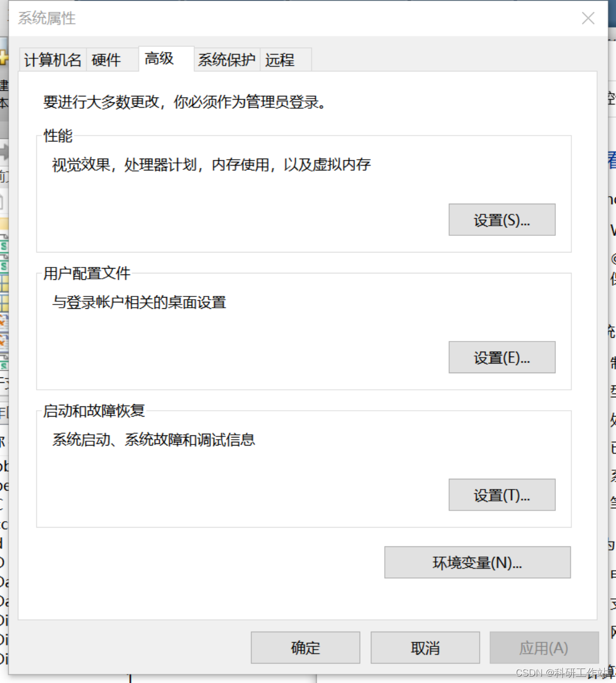Click the 应用(A) apply button
The height and width of the screenshot is (683, 616).
pyautogui.click(x=545, y=648)
